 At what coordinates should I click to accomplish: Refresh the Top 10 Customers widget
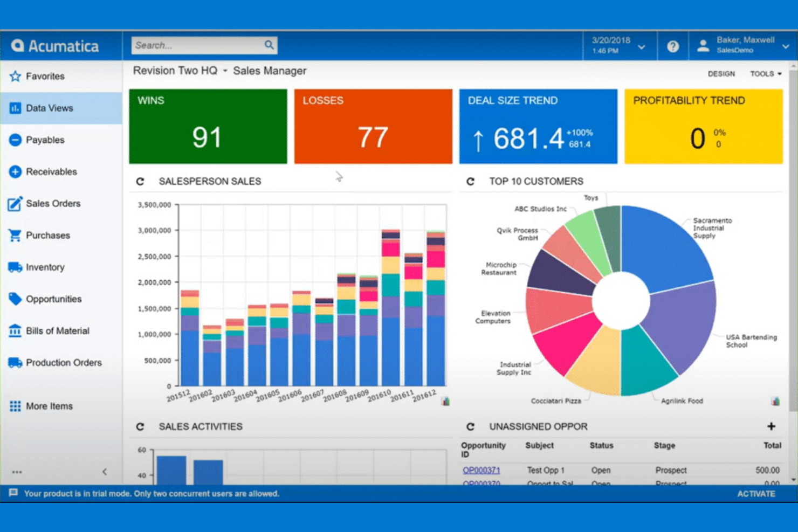point(470,182)
